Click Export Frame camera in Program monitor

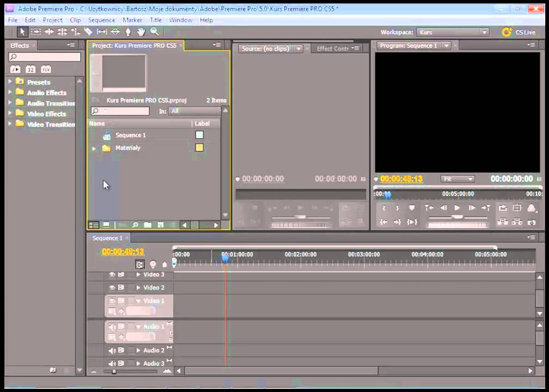click(532, 222)
